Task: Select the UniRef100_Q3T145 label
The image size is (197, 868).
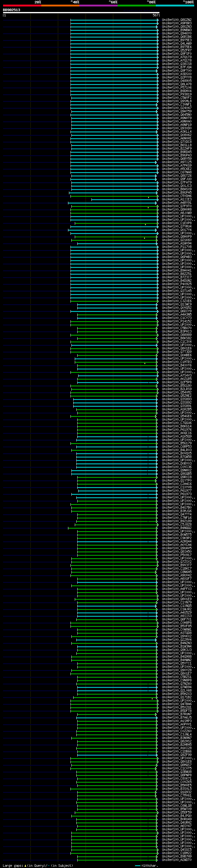Action: [x=177, y=291]
